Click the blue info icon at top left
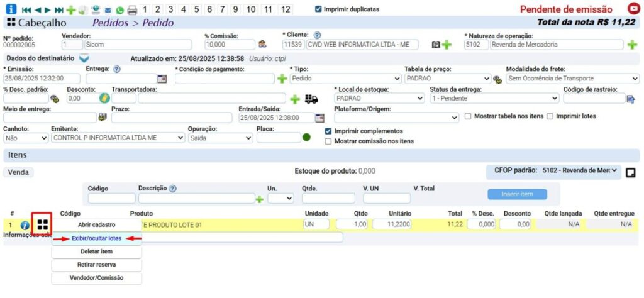The height and width of the screenshot is (298, 644). point(11,9)
